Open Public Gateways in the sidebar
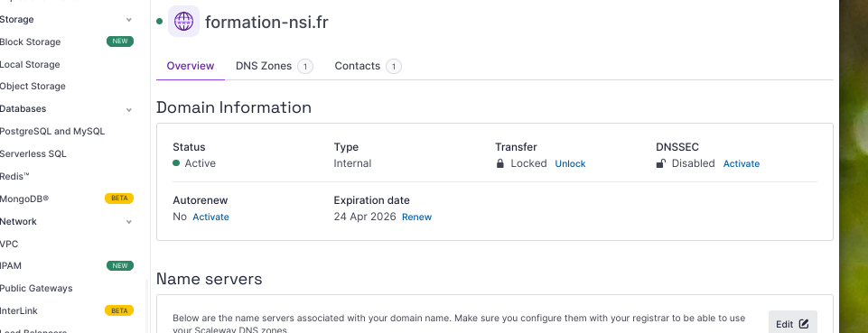Screen dimensions: 868x333 (x=36, y=288)
